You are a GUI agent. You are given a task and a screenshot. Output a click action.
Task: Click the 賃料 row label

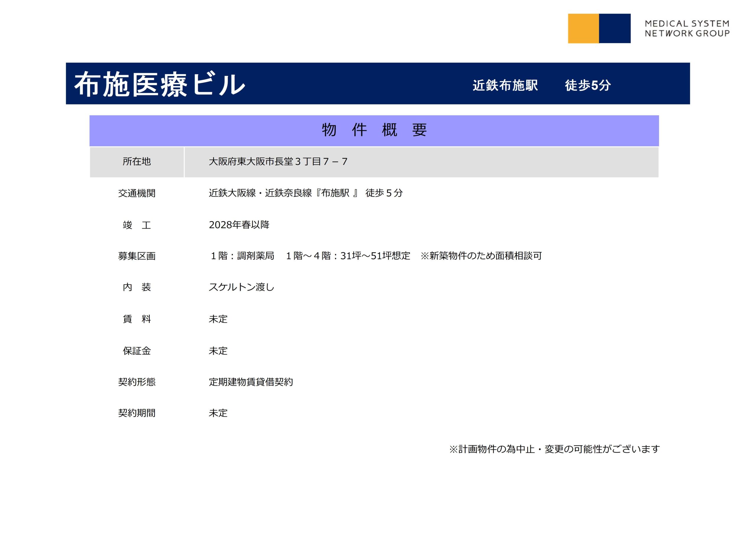[137, 319]
